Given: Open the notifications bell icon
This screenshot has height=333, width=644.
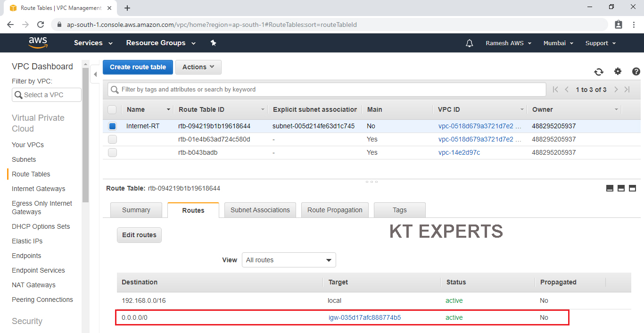Looking at the screenshot, I should [x=469, y=43].
